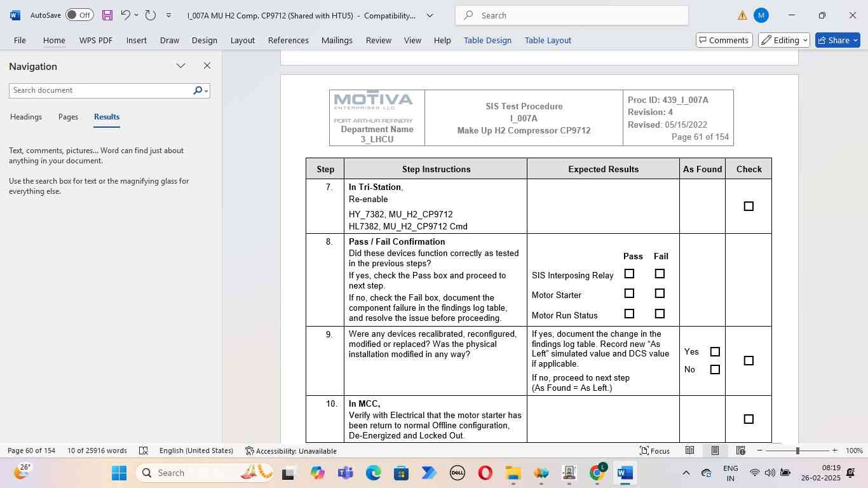Select the Results navigation tab
The width and height of the screenshot is (868, 488).
click(x=107, y=117)
